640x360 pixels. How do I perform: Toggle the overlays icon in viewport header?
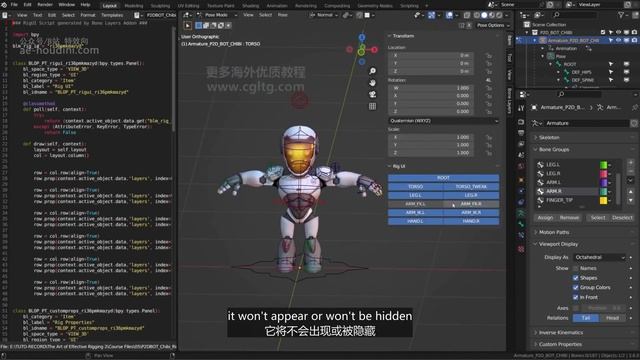[449, 15]
